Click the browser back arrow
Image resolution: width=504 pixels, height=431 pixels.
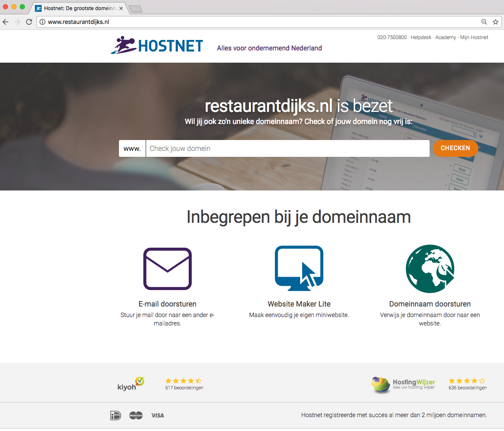pos(5,22)
